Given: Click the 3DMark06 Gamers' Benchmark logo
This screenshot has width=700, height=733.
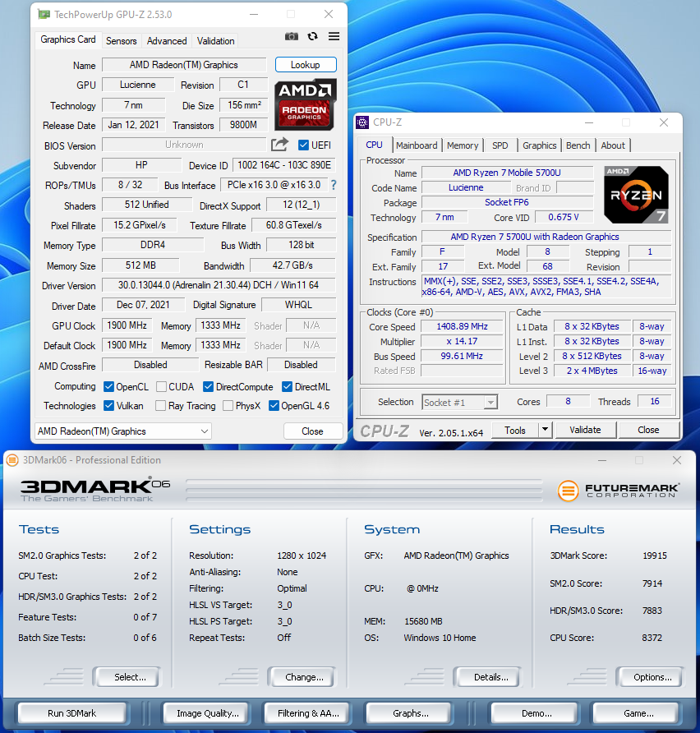Looking at the screenshot, I should point(94,490).
